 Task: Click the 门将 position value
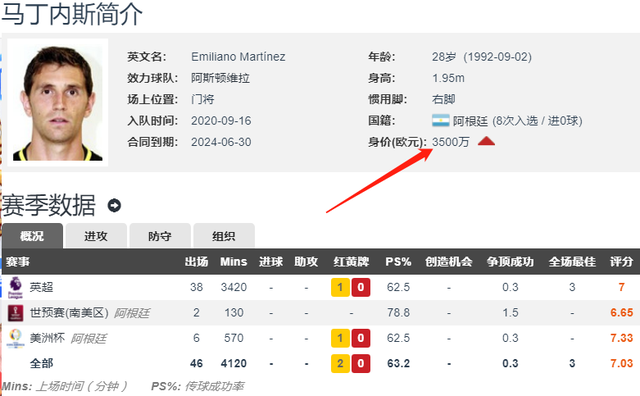[x=202, y=99]
